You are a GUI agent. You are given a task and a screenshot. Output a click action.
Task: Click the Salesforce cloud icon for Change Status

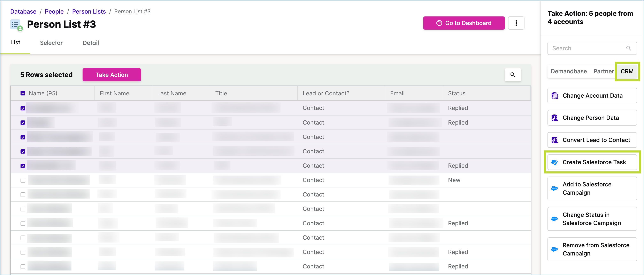click(x=554, y=219)
